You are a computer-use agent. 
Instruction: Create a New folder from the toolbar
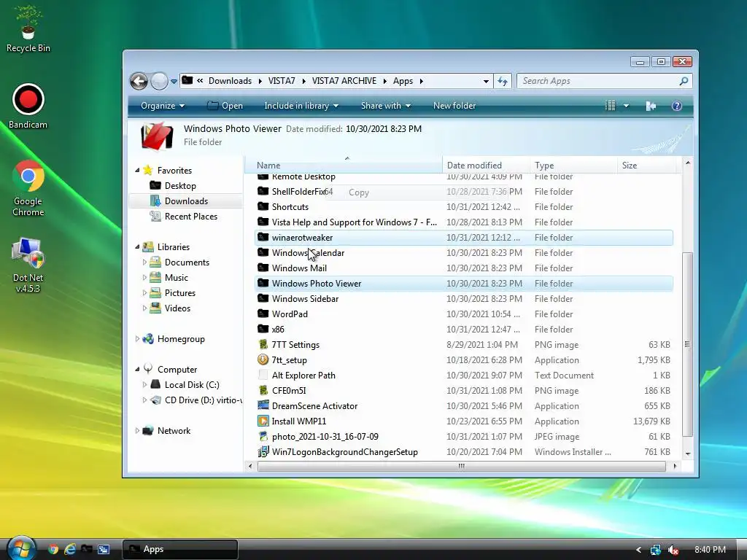(454, 106)
